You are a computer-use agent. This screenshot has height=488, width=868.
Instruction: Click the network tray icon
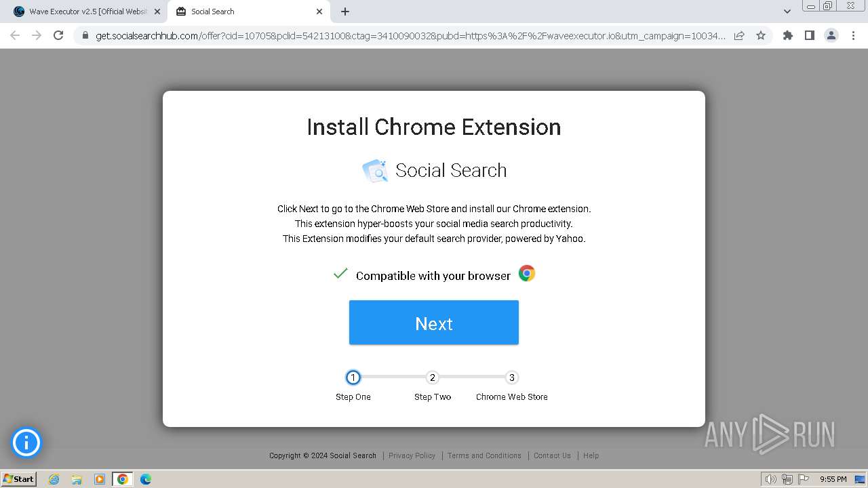click(787, 479)
